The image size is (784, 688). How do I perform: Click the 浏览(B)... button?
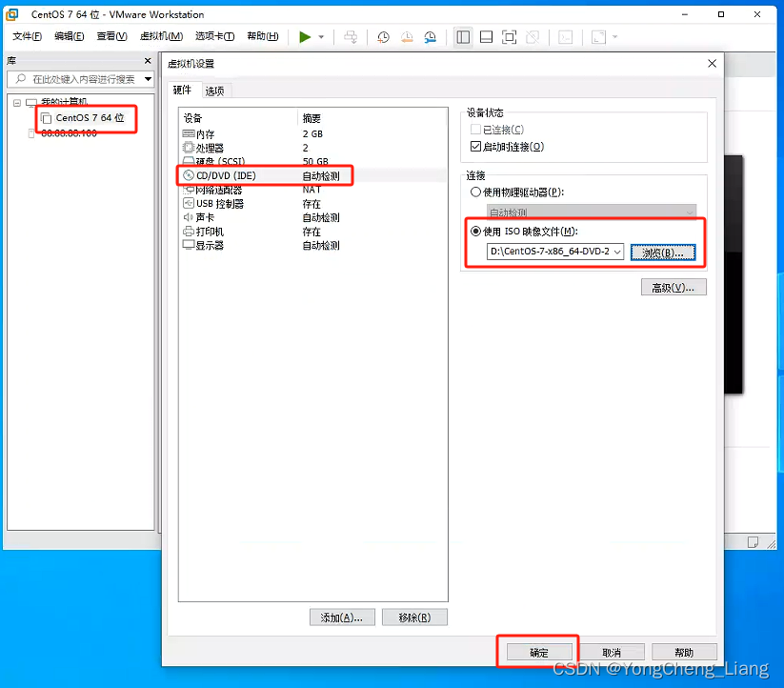(x=663, y=253)
